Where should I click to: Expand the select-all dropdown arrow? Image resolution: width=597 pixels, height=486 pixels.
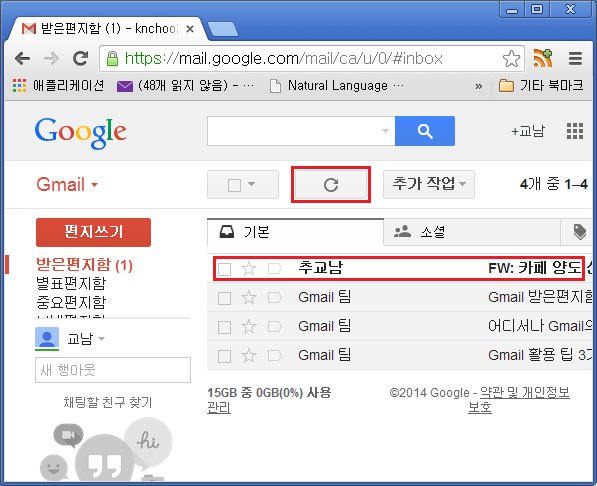[x=251, y=184]
